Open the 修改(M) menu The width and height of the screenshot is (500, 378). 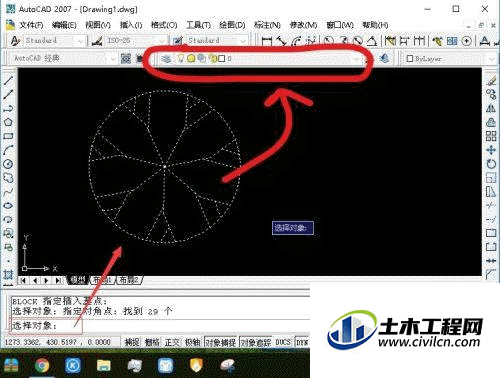point(303,25)
